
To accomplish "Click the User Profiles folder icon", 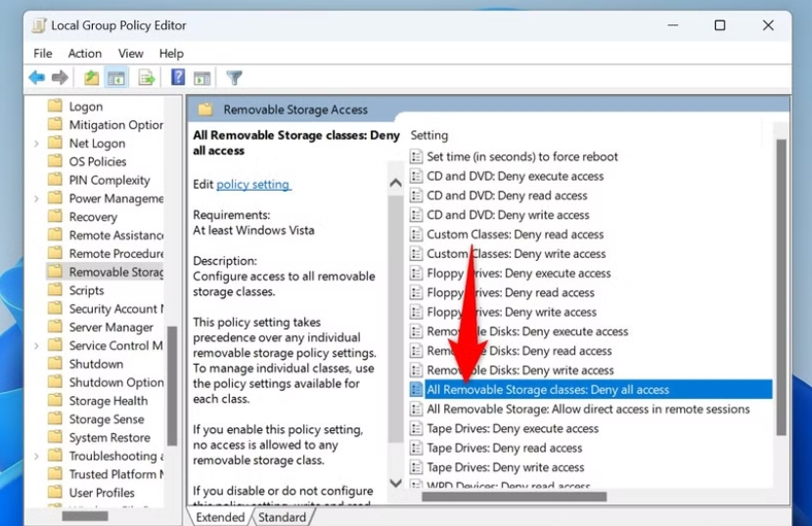I will (x=55, y=493).
